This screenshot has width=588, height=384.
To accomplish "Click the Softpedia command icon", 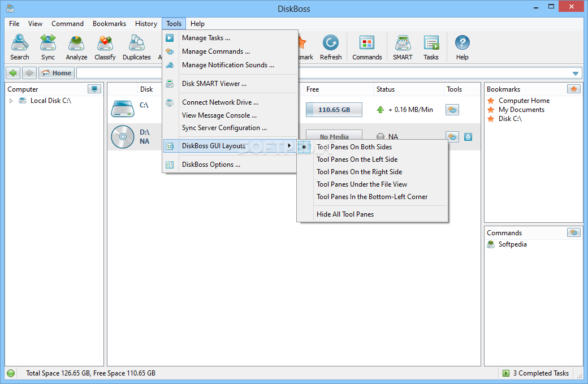I will (x=491, y=244).
